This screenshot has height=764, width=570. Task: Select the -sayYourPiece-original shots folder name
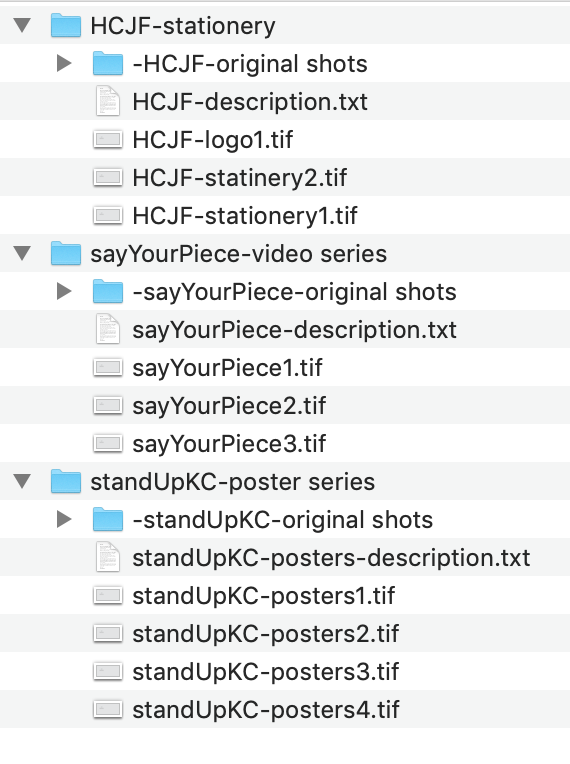tap(294, 292)
